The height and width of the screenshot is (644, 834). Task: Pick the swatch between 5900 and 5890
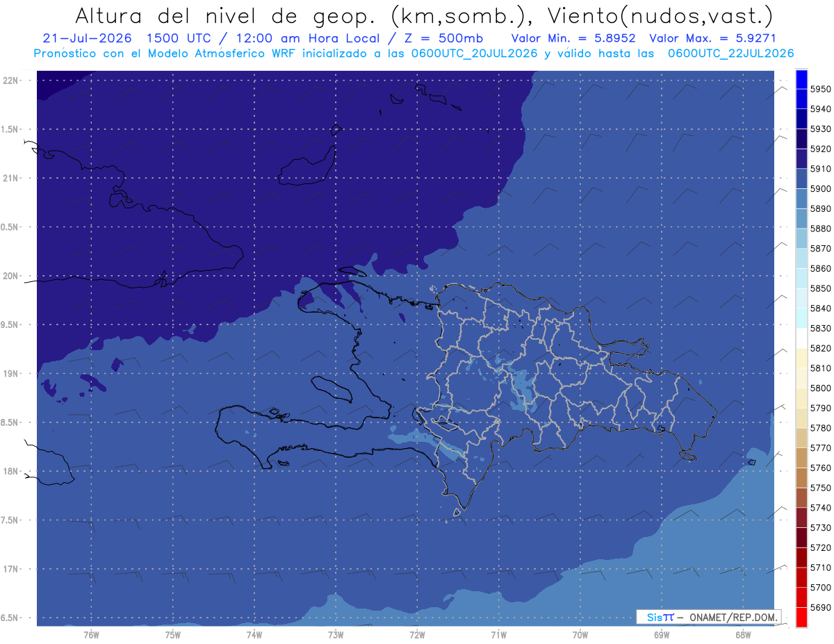tap(801, 199)
